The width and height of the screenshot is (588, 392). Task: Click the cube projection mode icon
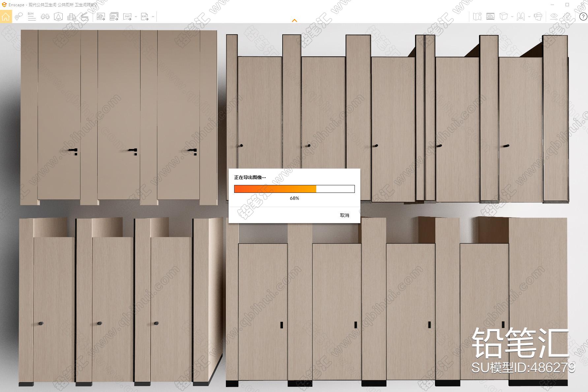(x=504, y=16)
